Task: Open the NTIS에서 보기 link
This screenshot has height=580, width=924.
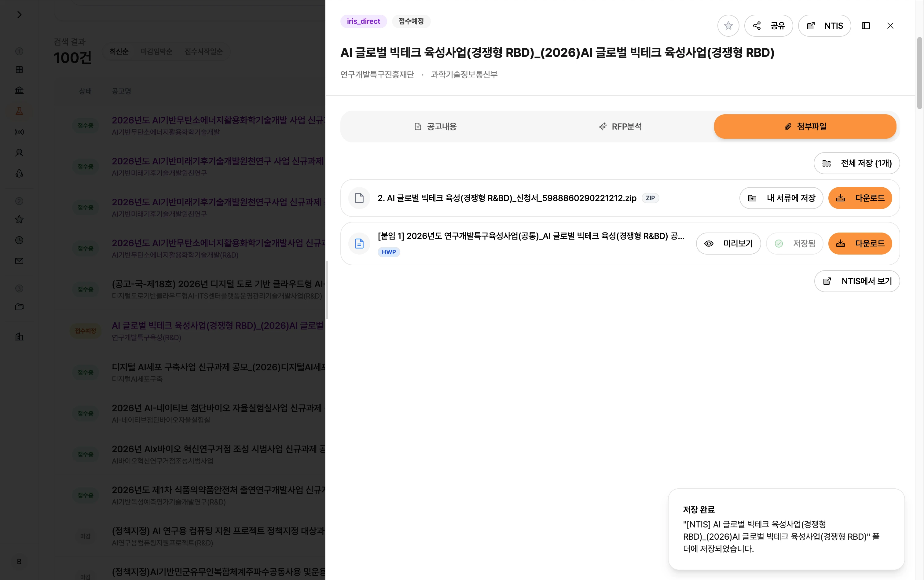Action: 857,281
